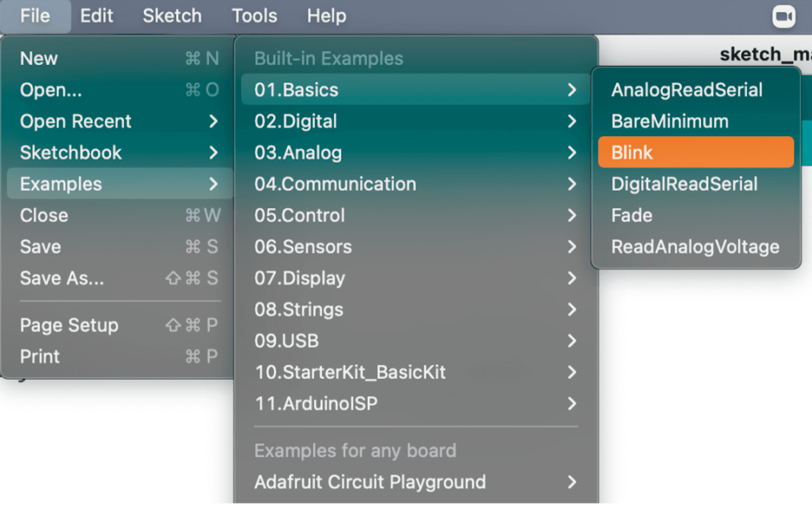Open the File menu

pyautogui.click(x=35, y=16)
